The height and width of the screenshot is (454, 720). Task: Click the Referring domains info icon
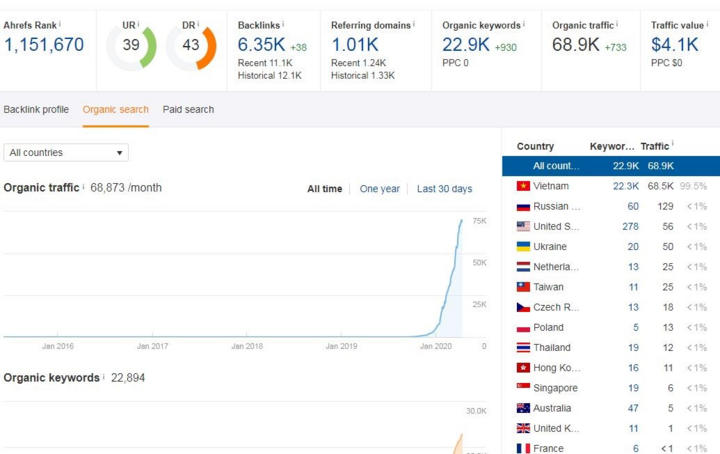click(414, 24)
